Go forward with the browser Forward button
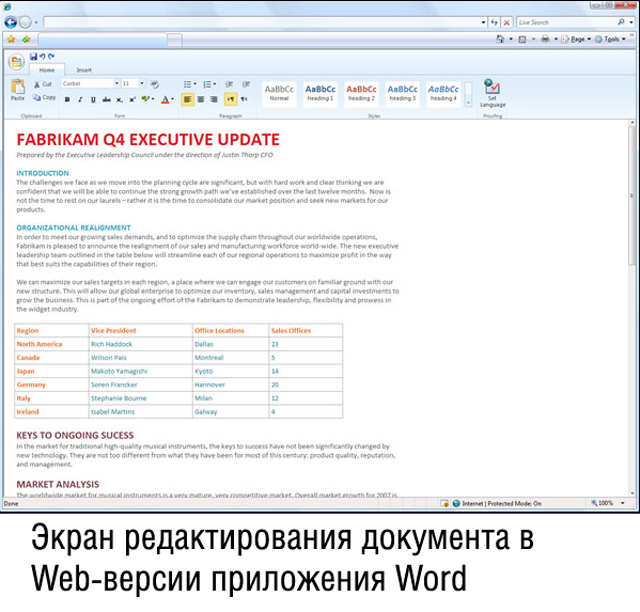The width and height of the screenshot is (640, 612). coord(25,22)
